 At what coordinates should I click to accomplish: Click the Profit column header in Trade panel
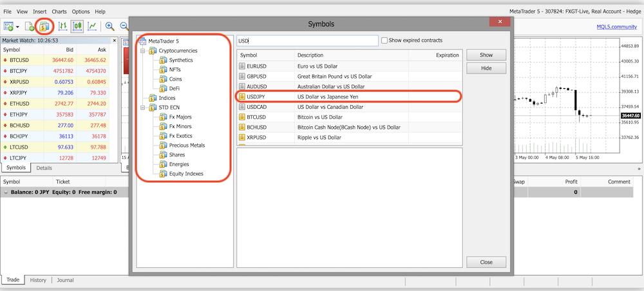click(554, 182)
